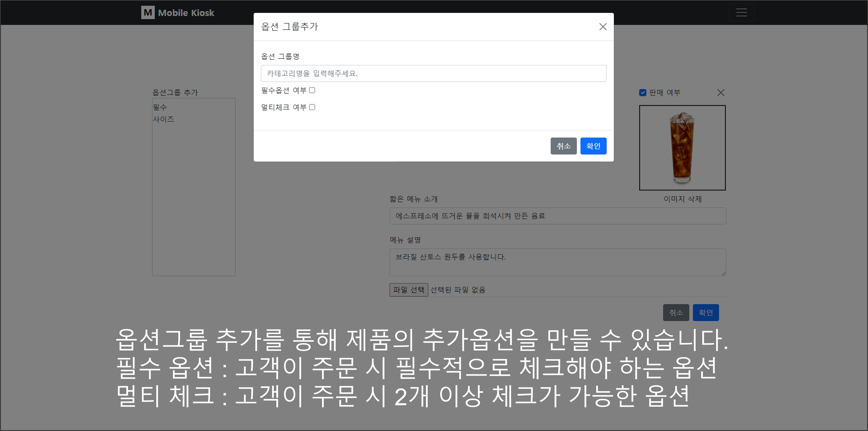Open the hamburger menu in navbar

[x=741, y=13]
